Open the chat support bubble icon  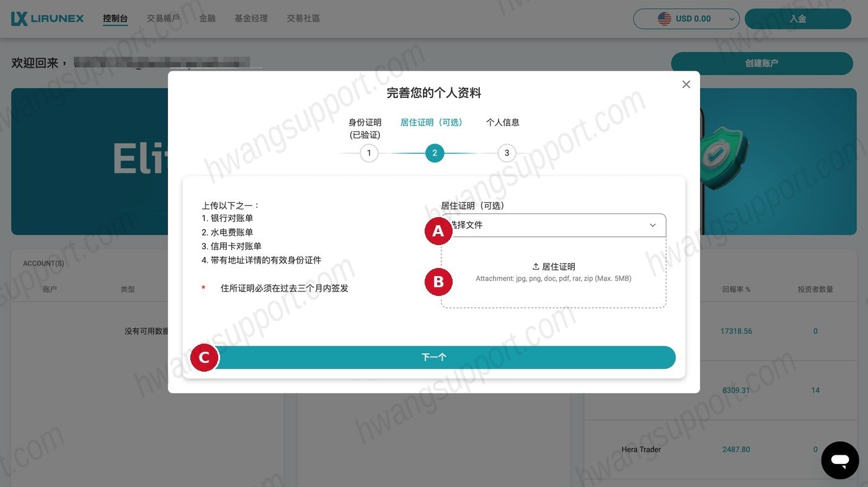pyautogui.click(x=840, y=460)
